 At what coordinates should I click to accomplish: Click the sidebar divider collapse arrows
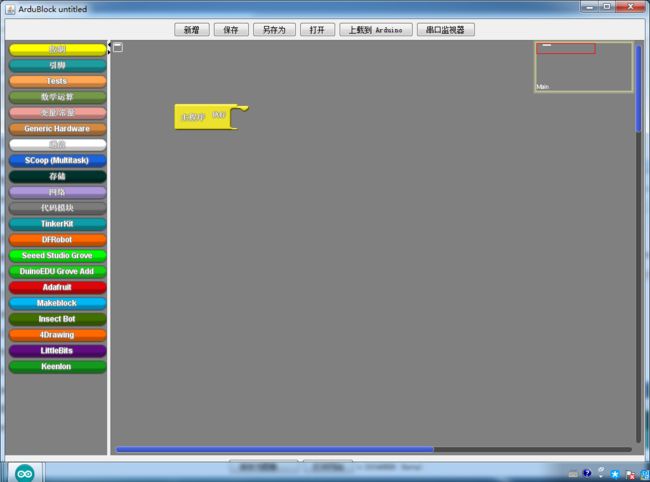click(109, 48)
